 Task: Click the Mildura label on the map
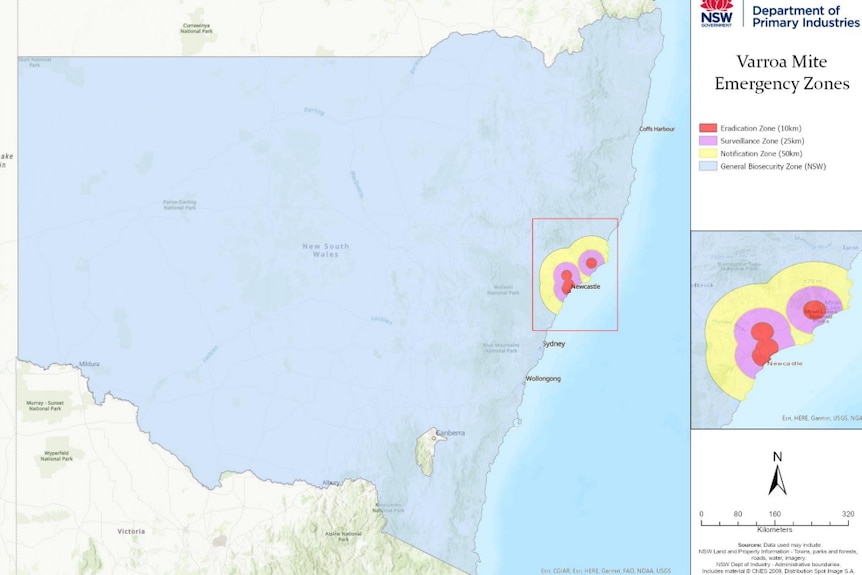pos(89,364)
